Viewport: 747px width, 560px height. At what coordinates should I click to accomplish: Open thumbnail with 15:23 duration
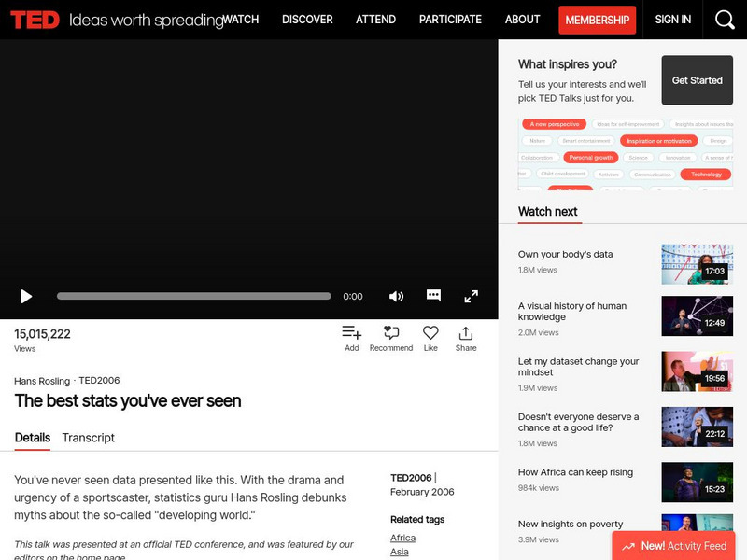click(697, 483)
